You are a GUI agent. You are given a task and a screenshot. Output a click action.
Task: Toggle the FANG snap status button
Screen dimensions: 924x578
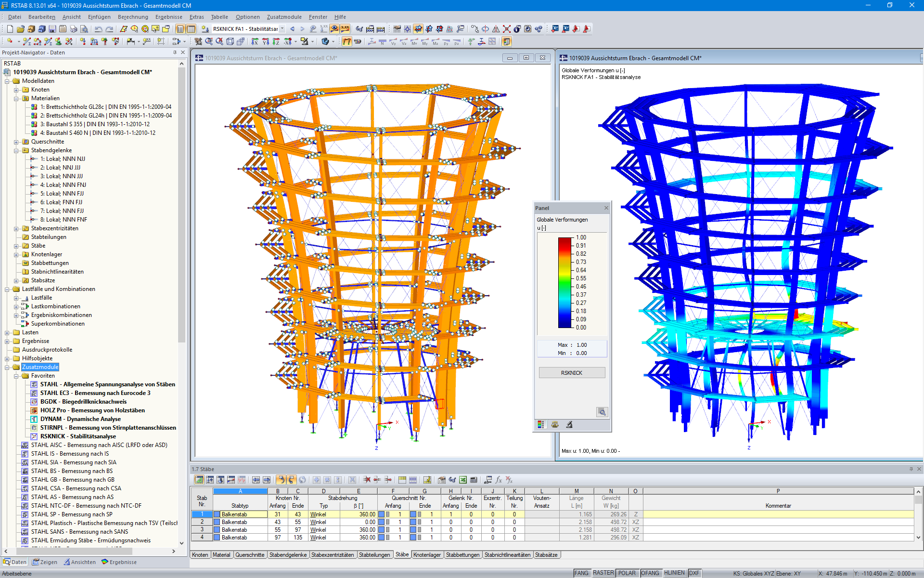pos(581,573)
